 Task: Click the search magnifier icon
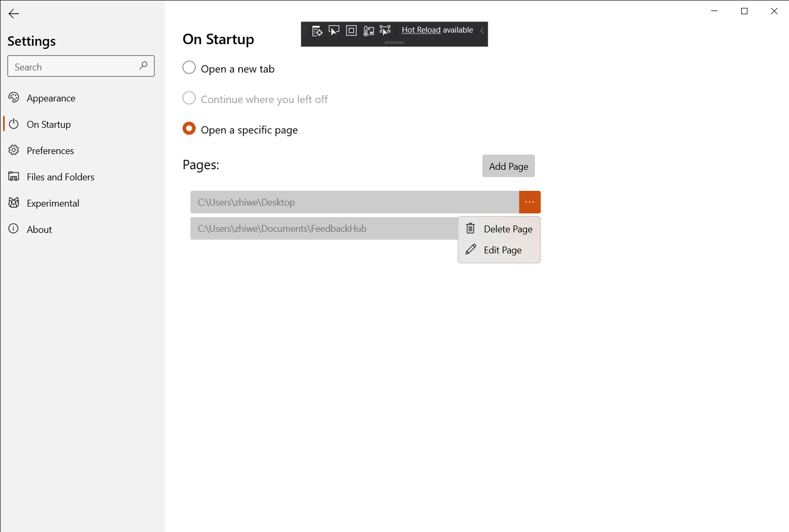click(x=143, y=66)
